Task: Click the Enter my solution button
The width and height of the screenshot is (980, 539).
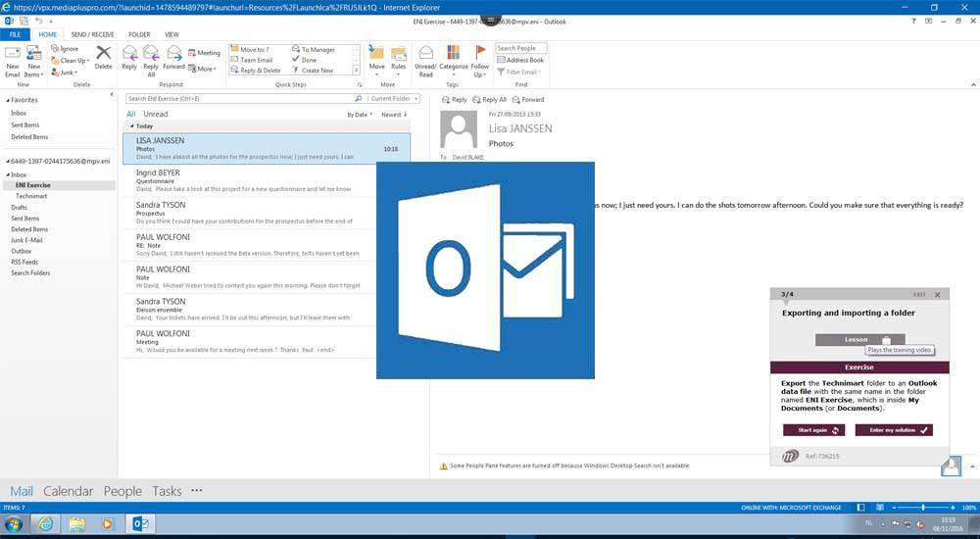Action: click(893, 430)
